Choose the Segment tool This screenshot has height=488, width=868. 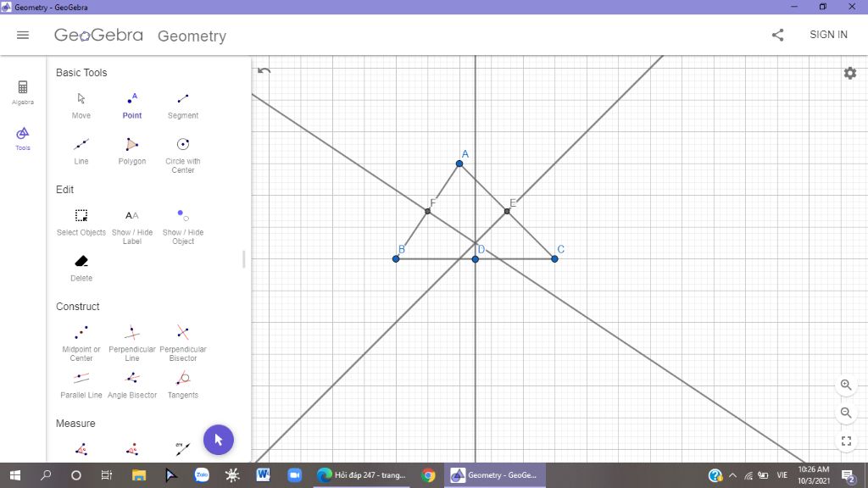pyautogui.click(x=183, y=105)
